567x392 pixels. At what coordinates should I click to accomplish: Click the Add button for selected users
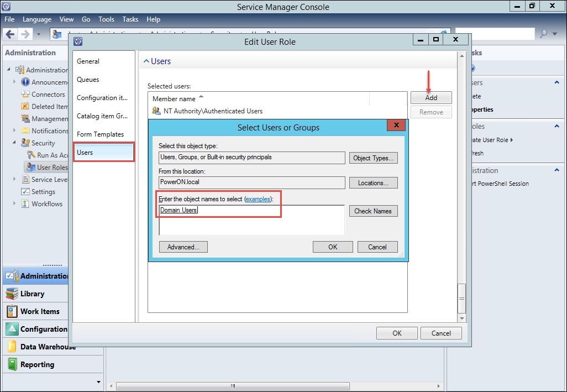pos(431,98)
